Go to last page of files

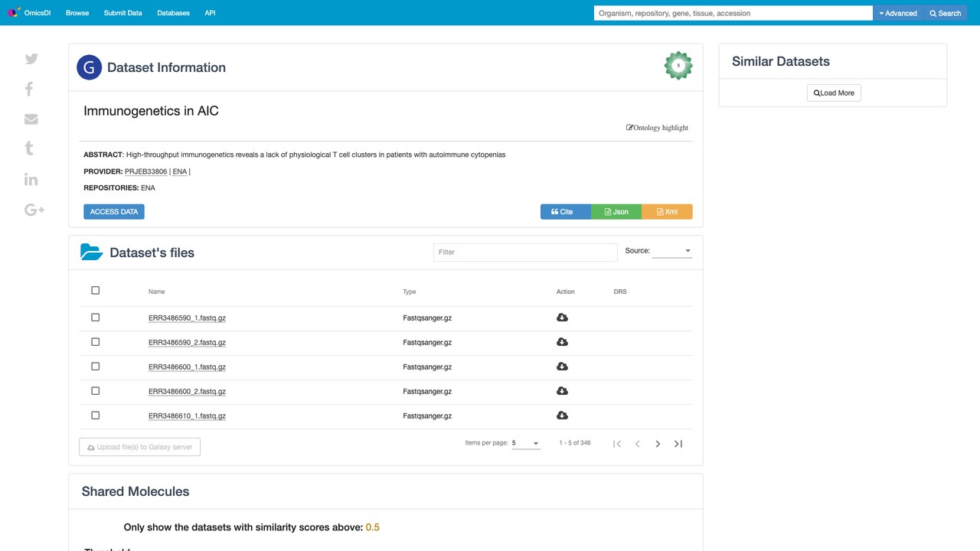tap(678, 444)
